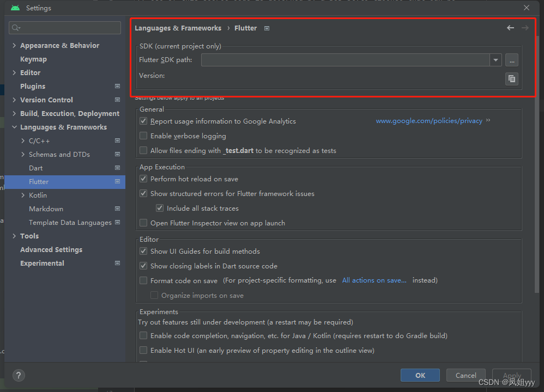Click the double chevron after privacy link
The image size is (544, 392).
click(488, 120)
